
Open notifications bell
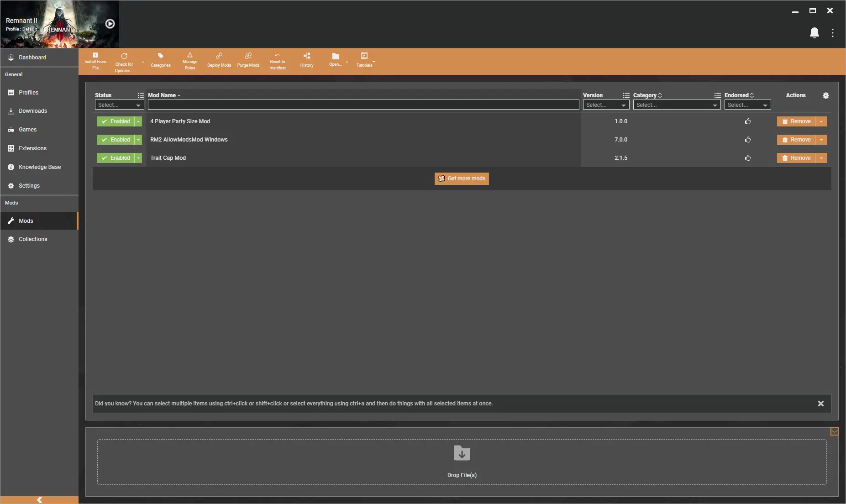click(x=814, y=33)
